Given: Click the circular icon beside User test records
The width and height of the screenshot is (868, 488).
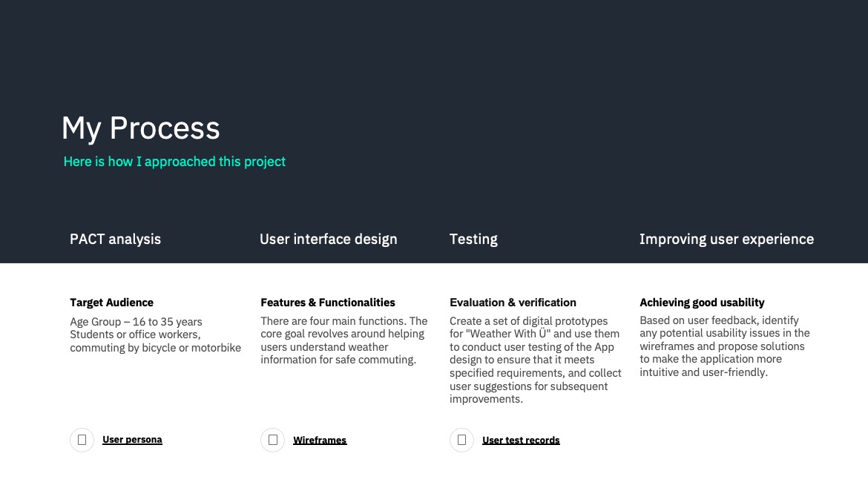Looking at the screenshot, I should (461, 440).
